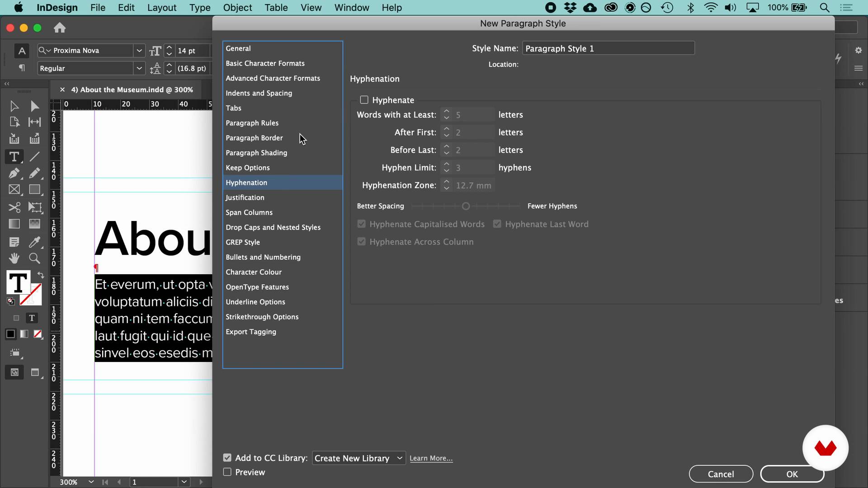This screenshot has width=868, height=488.
Task: Select the Eyedropper tool
Action: point(34,242)
